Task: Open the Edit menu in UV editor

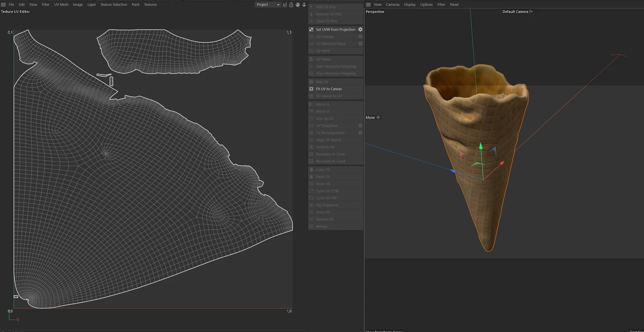Action: [22, 4]
